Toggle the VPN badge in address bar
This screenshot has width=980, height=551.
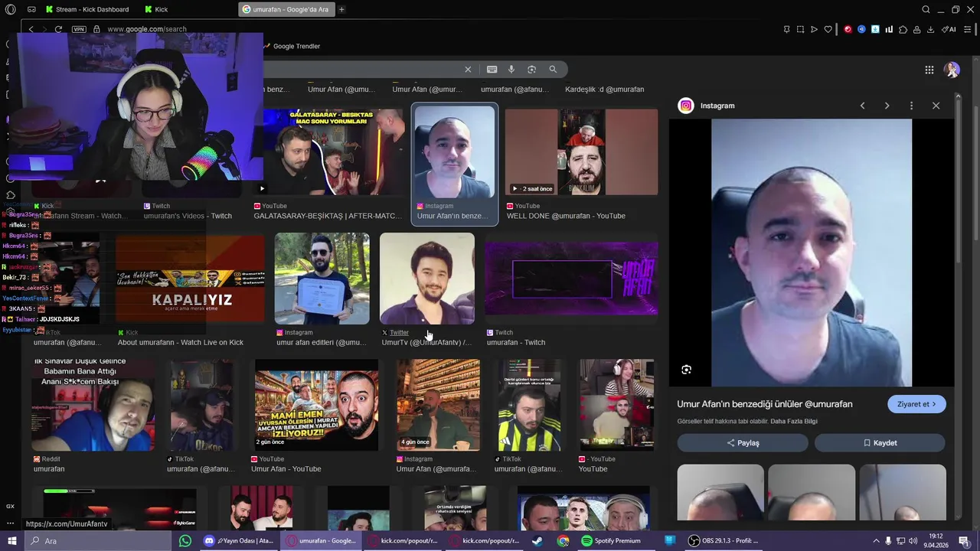click(79, 29)
